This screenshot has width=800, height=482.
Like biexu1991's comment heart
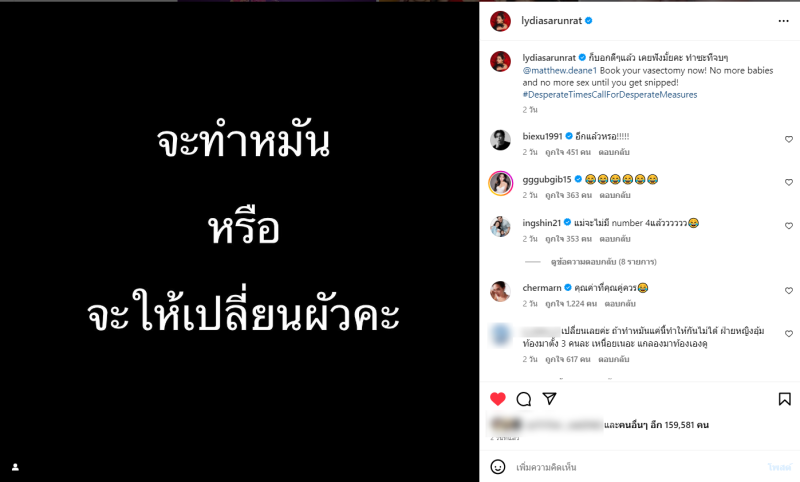coord(789,139)
